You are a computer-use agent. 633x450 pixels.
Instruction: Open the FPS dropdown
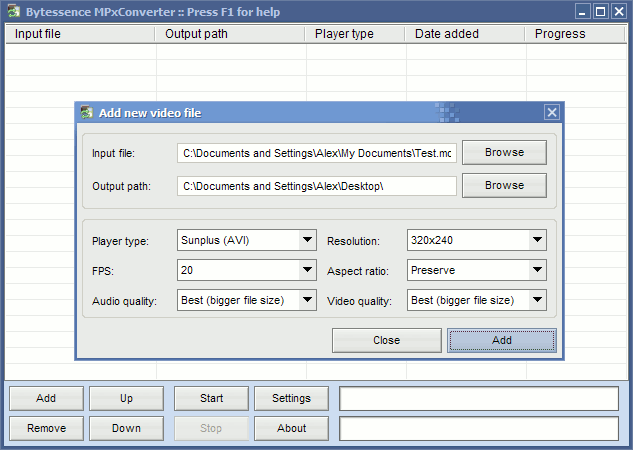307,270
